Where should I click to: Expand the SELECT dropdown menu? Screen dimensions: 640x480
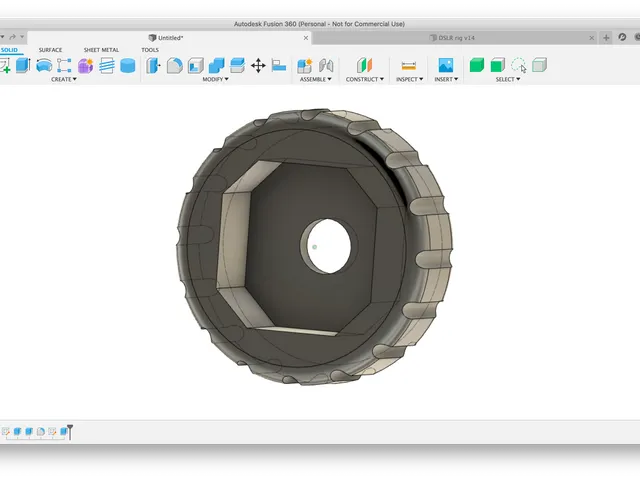tap(508, 79)
